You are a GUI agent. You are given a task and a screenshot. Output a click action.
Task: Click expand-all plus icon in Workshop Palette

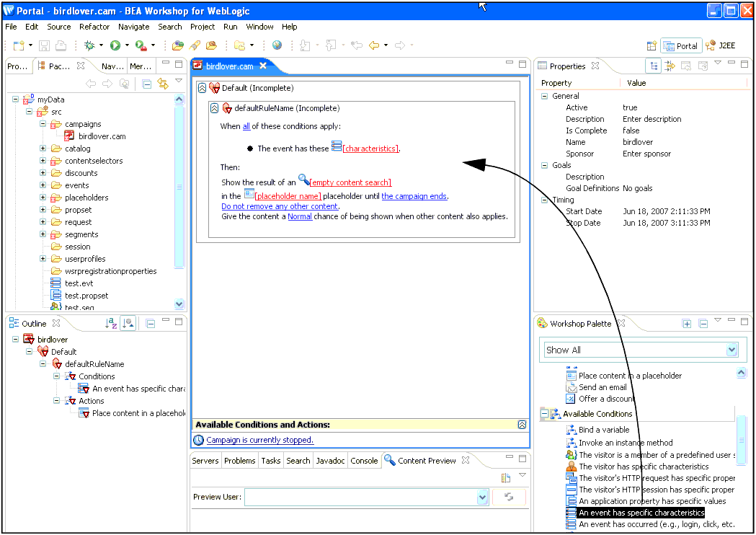tap(687, 324)
